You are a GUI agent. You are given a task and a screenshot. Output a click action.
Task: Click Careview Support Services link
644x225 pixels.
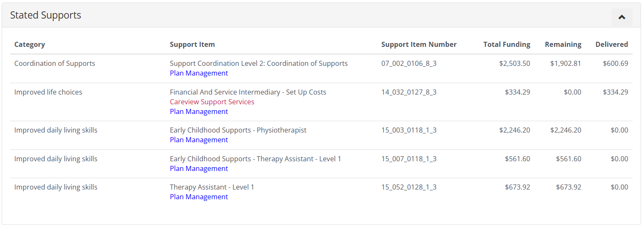pos(212,102)
